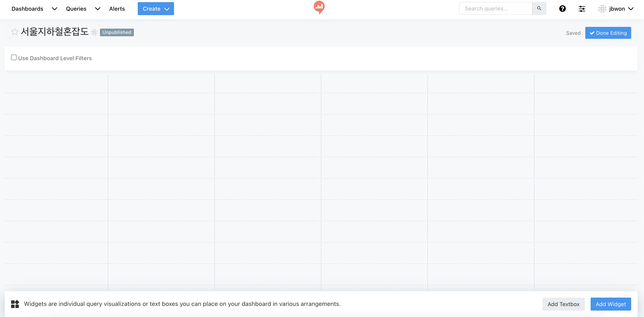Open the jbwon user menu chevron
644x317 pixels.
tap(631, 9)
